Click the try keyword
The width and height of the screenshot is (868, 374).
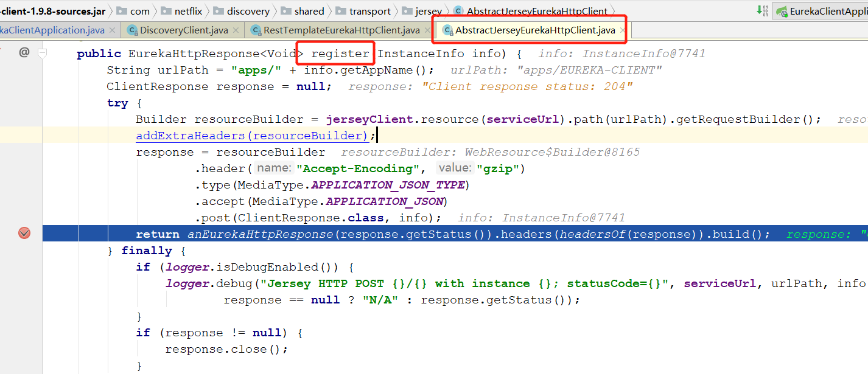click(117, 103)
